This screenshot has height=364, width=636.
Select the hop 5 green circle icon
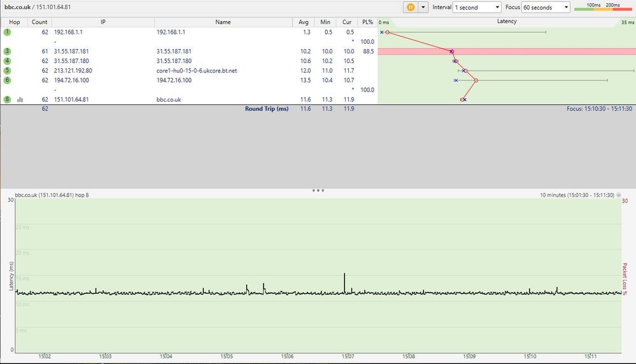pos(7,70)
